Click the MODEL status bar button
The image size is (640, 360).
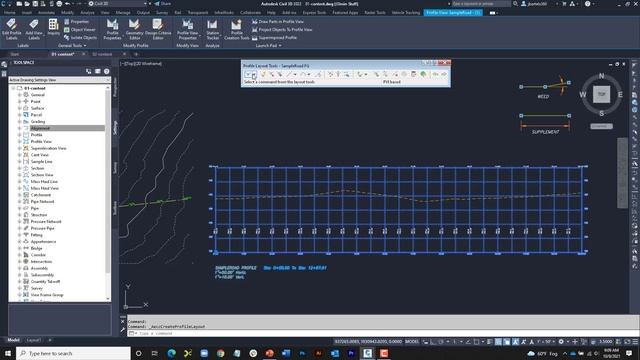click(x=412, y=342)
